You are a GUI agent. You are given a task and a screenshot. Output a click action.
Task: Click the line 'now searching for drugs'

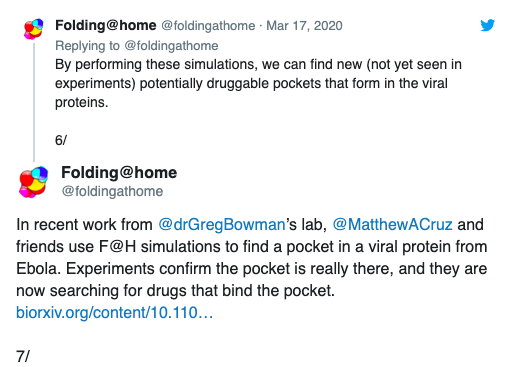click(x=175, y=291)
